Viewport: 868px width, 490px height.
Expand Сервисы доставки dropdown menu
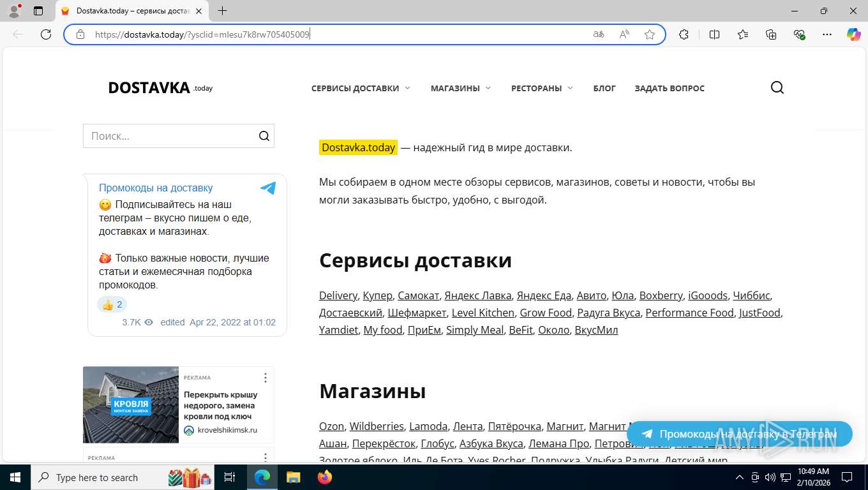click(361, 88)
